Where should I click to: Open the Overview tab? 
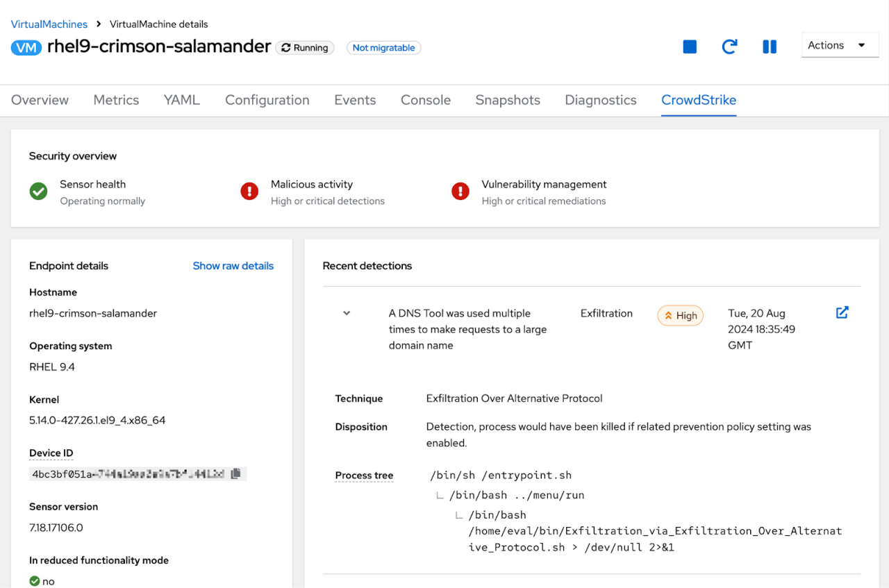point(40,100)
